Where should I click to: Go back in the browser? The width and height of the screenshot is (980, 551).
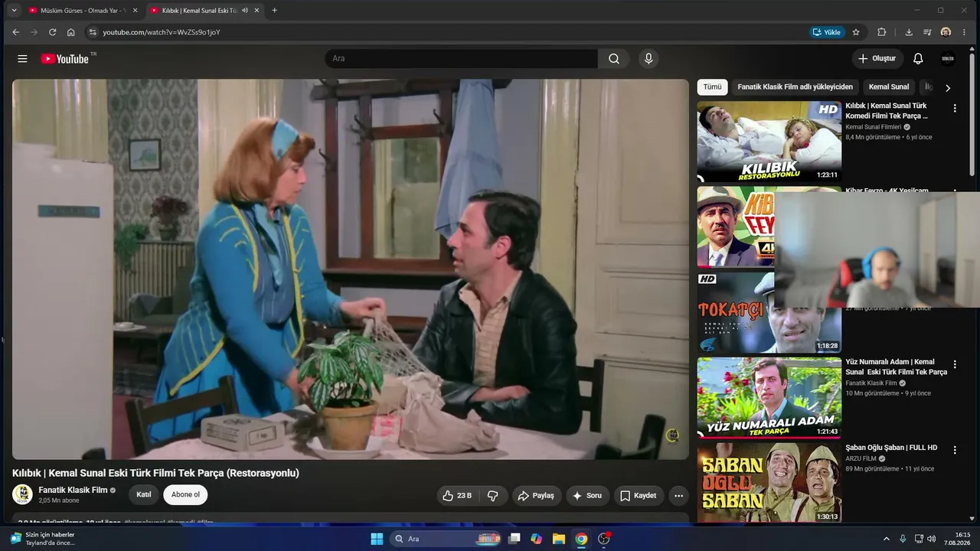point(15,32)
